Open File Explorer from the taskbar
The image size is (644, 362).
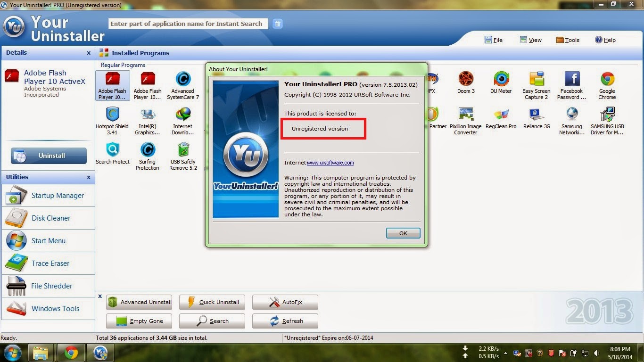(x=41, y=353)
